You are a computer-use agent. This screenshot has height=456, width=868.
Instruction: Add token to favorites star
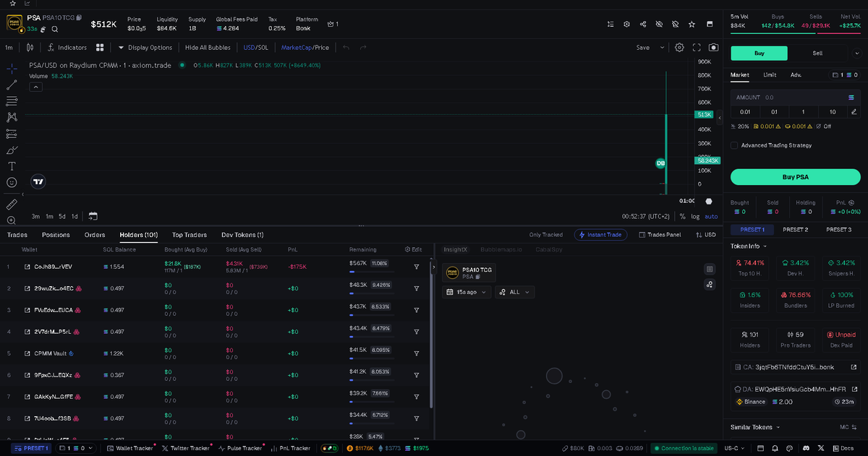click(692, 24)
